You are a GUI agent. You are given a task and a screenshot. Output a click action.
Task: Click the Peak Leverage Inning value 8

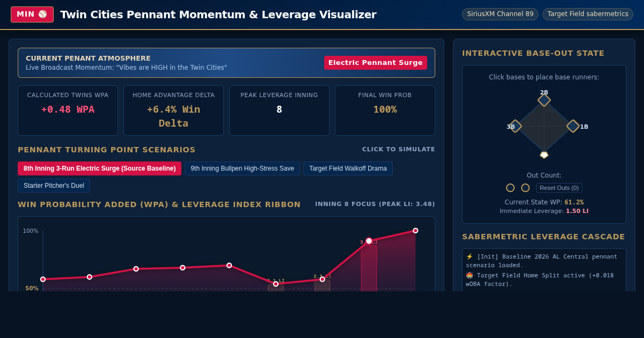click(279, 109)
